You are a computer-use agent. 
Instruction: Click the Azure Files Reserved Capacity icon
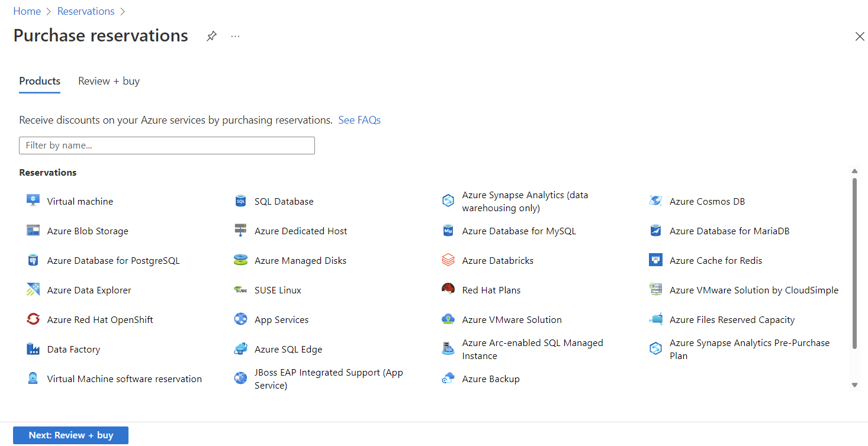tap(655, 319)
